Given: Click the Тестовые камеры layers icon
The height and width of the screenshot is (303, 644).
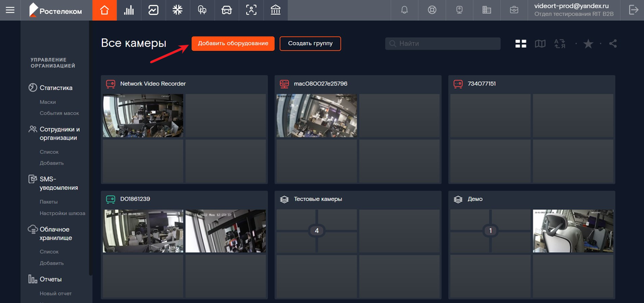Looking at the screenshot, I should (284, 199).
